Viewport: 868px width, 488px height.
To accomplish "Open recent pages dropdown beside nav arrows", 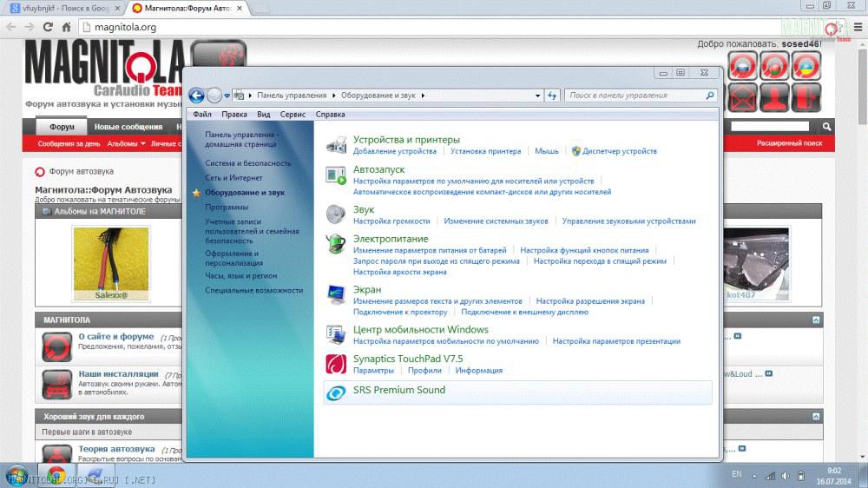I will [227, 96].
